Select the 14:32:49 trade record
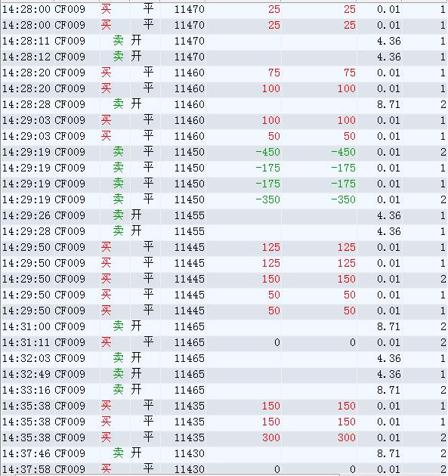The height and width of the screenshot is (476, 448). tap(224, 374)
